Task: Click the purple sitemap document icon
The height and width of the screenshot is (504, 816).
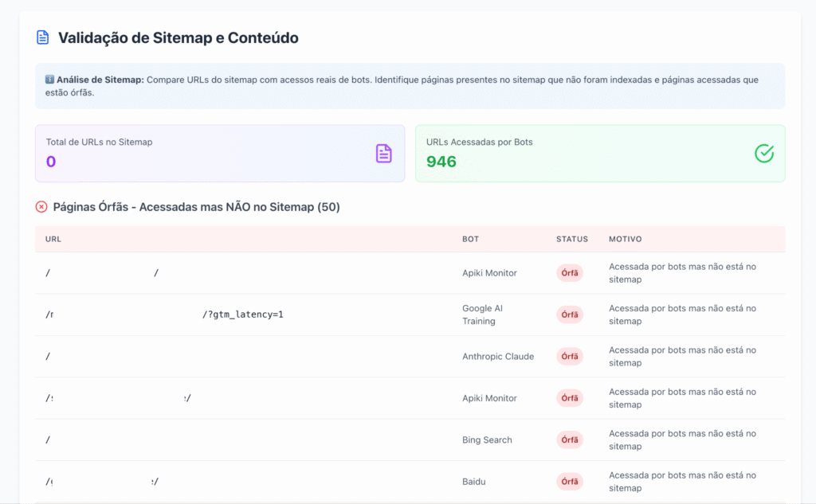Action: pos(383,154)
